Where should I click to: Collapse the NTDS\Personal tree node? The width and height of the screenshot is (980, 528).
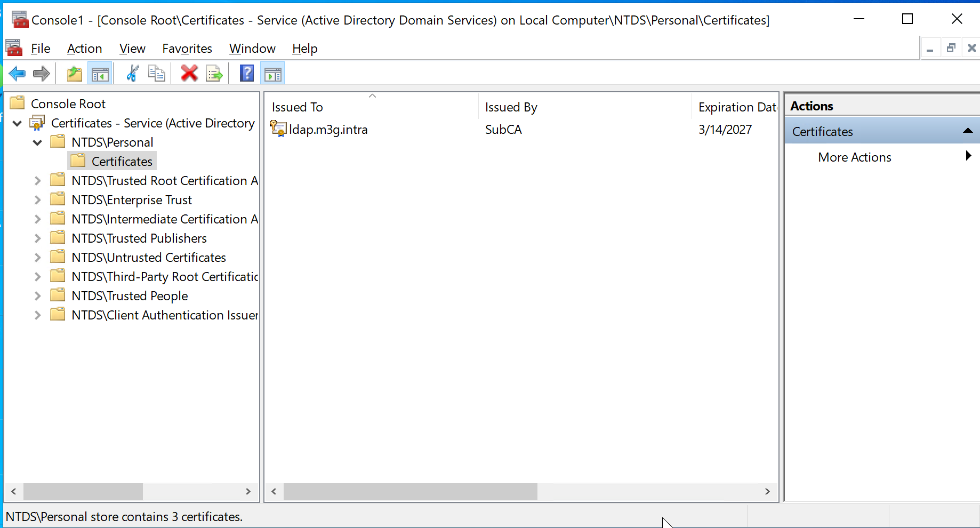(x=37, y=142)
